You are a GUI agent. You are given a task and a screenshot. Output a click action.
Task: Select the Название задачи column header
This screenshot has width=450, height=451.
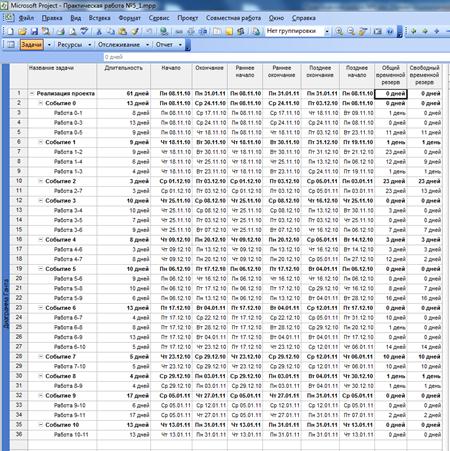point(62,76)
